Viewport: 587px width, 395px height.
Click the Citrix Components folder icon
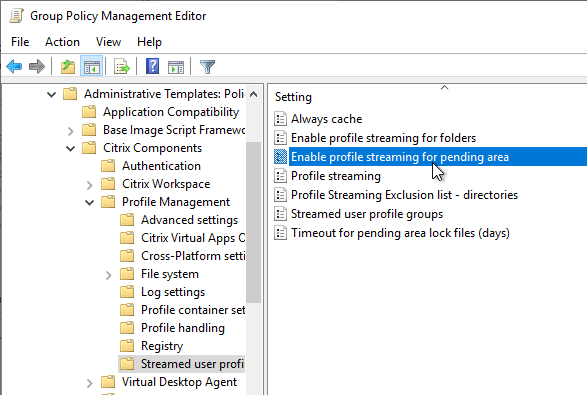coord(89,148)
